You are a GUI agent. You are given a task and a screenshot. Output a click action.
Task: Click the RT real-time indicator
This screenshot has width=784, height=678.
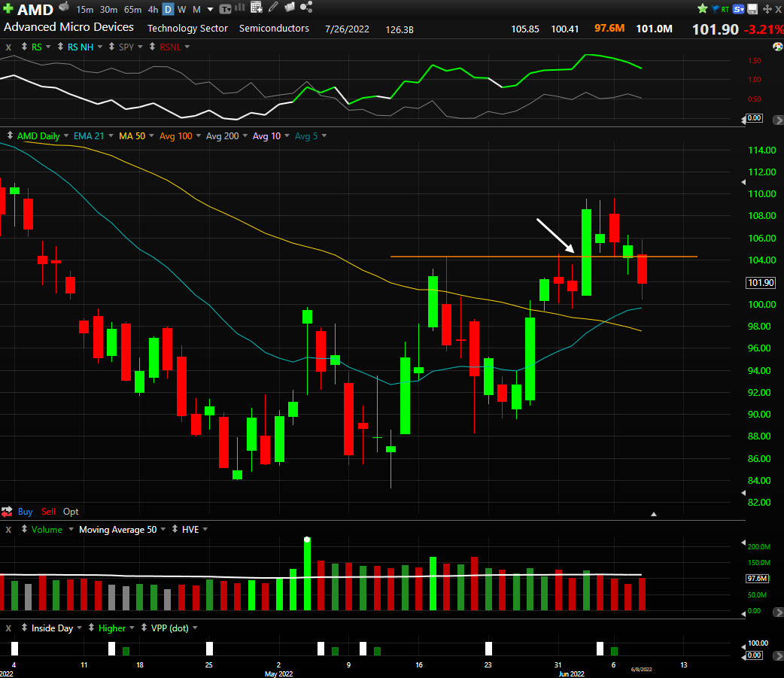pos(725,10)
